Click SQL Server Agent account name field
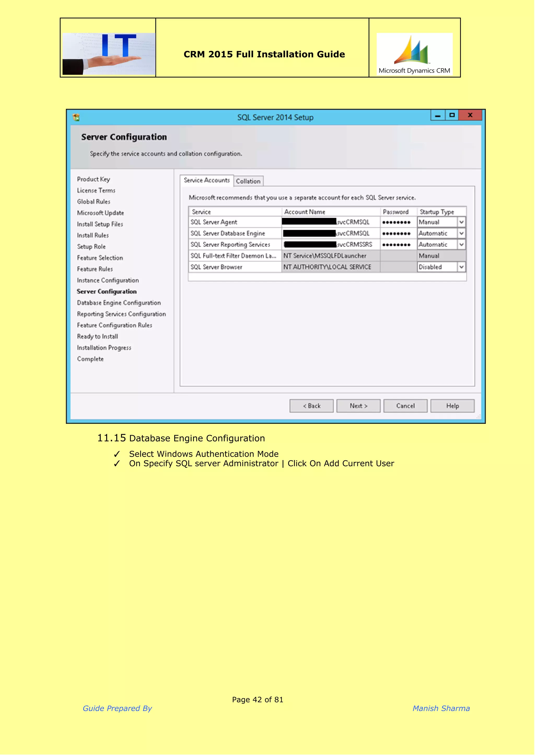The width and height of the screenshot is (535, 756). click(x=331, y=222)
